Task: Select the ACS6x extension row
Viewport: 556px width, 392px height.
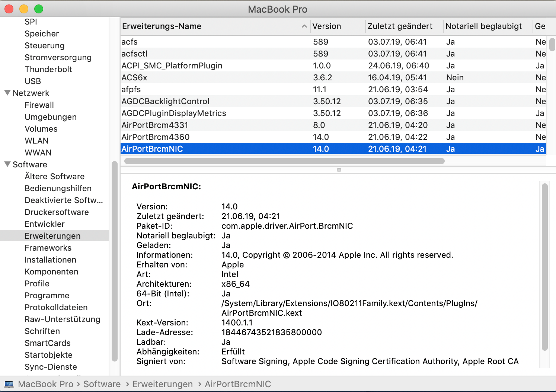Action: [134, 78]
